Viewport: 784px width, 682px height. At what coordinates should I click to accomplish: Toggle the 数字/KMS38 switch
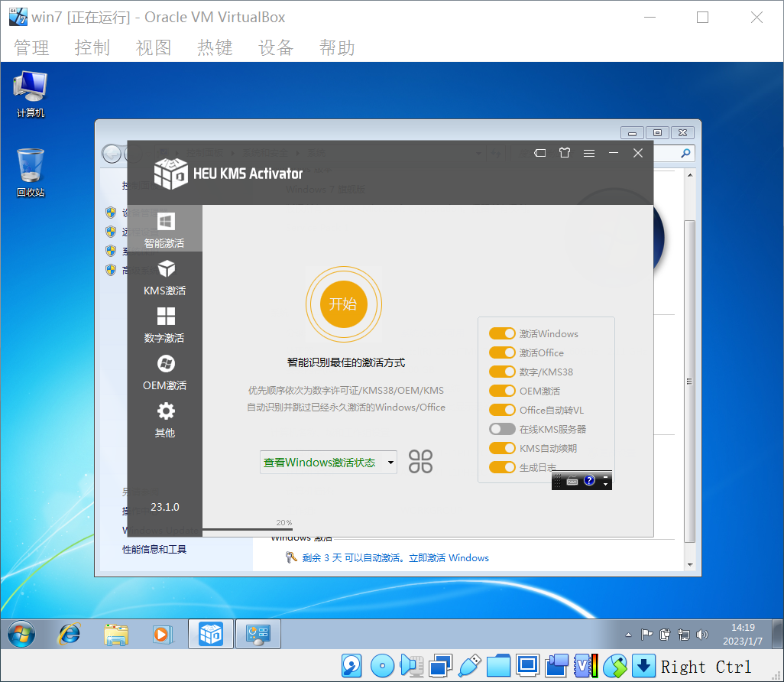pyautogui.click(x=502, y=372)
